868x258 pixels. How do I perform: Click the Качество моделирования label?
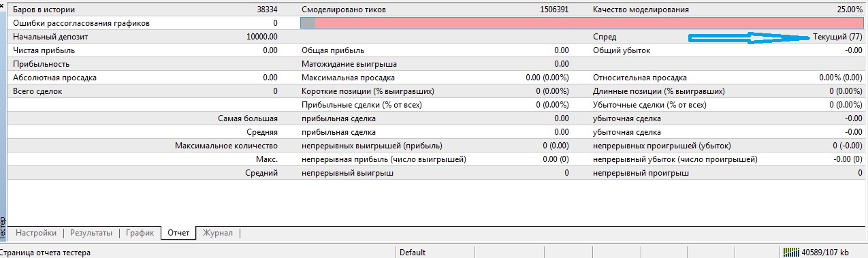tap(641, 10)
